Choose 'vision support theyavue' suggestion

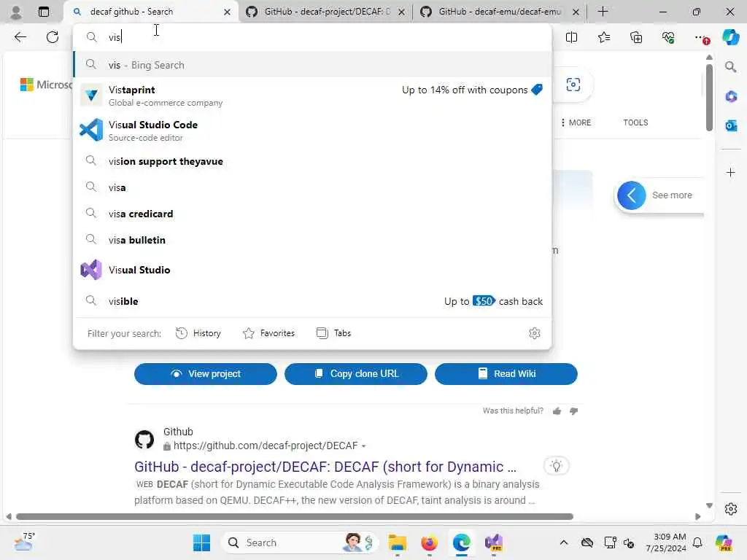pos(312,161)
